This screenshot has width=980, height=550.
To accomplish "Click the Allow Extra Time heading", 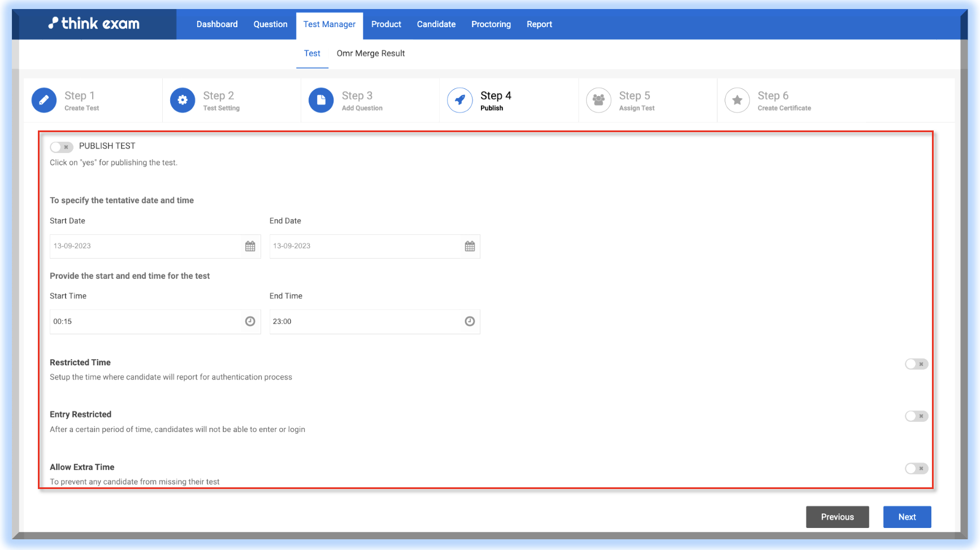I will [82, 467].
